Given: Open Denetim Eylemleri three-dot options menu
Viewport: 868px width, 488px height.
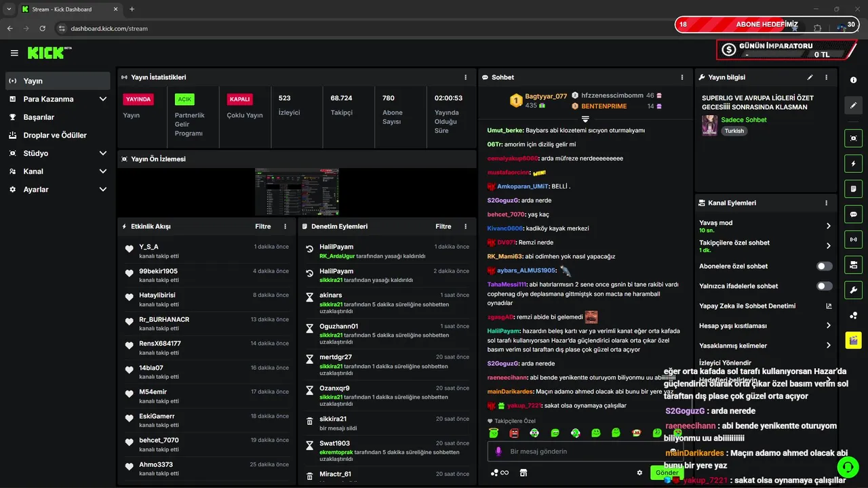Looking at the screenshot, I should click(x=465, y=226).
